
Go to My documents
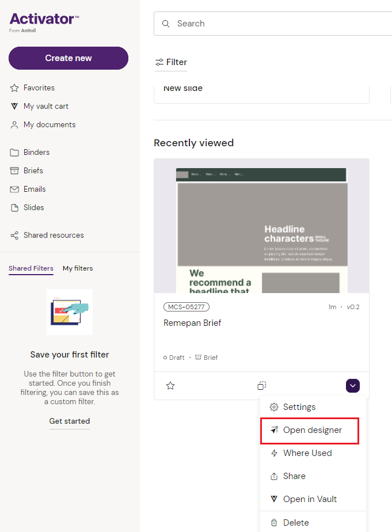(x=49, y=125)
